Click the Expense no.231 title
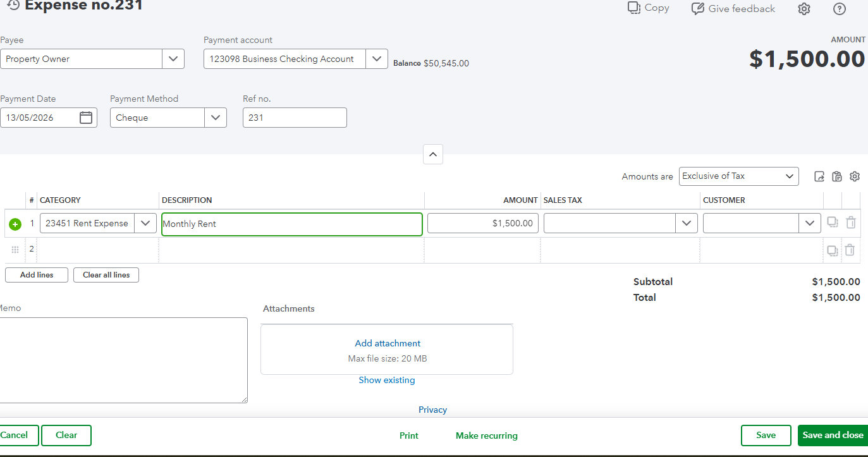Viewport: 868px width, 457px height. pos(83,6)
